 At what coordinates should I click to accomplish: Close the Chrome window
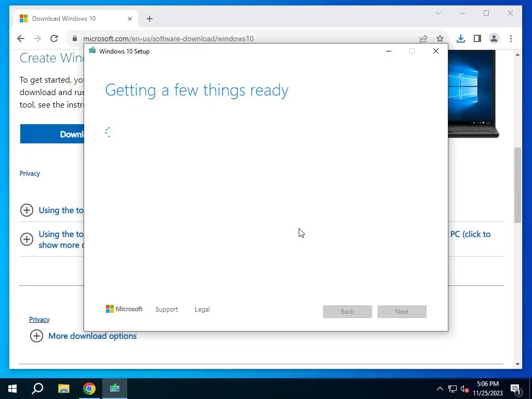pos(510,13)
